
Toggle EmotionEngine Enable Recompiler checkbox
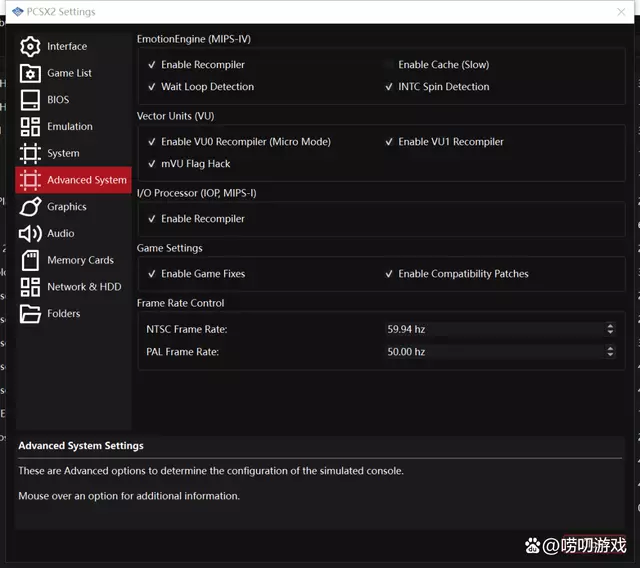(x=152, y=65)
